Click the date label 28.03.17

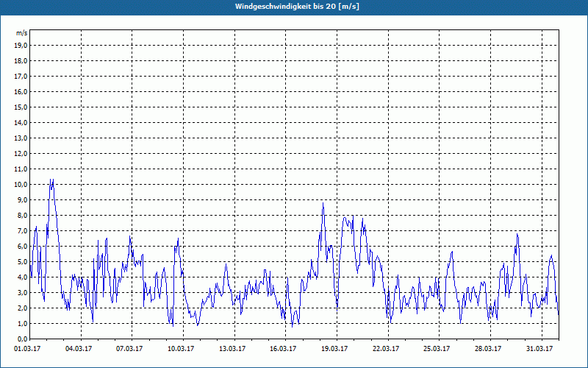coord(488,349)
